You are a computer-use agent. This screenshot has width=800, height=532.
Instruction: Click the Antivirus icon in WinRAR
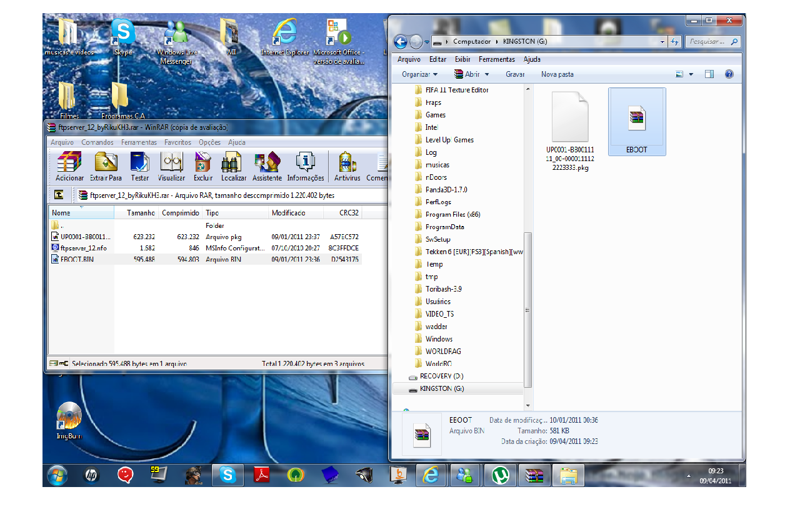(x=347, y=167)
